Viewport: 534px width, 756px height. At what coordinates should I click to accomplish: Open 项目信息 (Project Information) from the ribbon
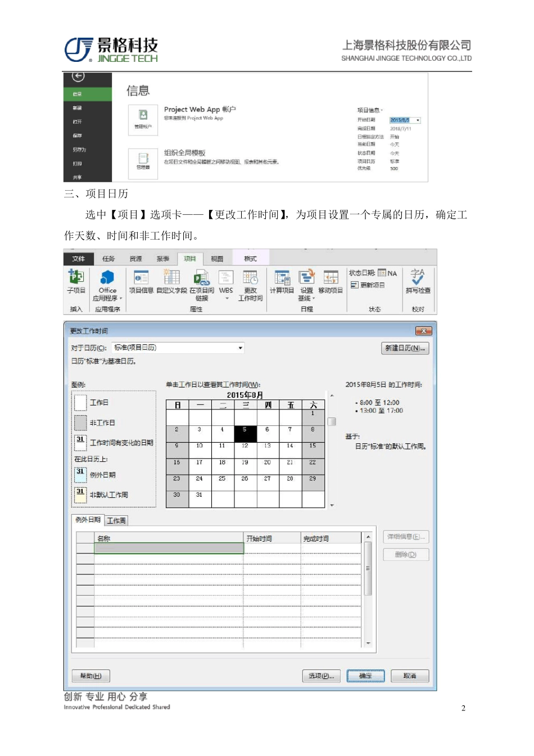pyautogui.click(x=141, y=282)
